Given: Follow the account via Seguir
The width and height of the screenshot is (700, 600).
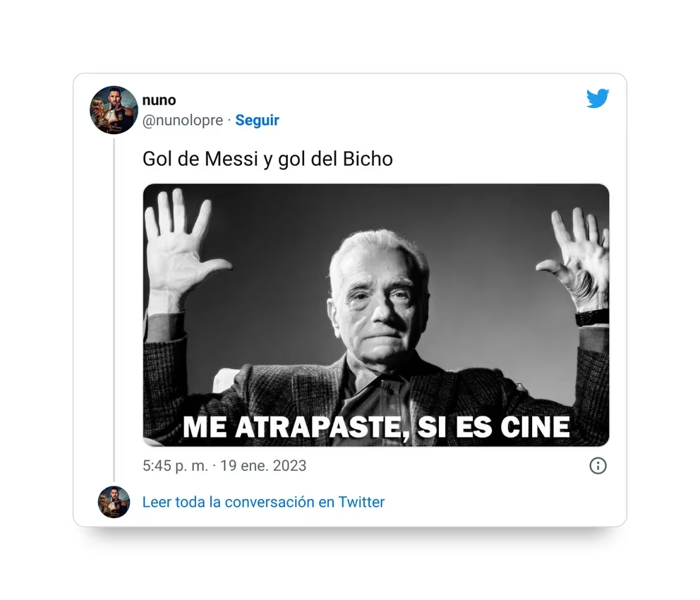Looking at the screenshot, I should [257, 120].
